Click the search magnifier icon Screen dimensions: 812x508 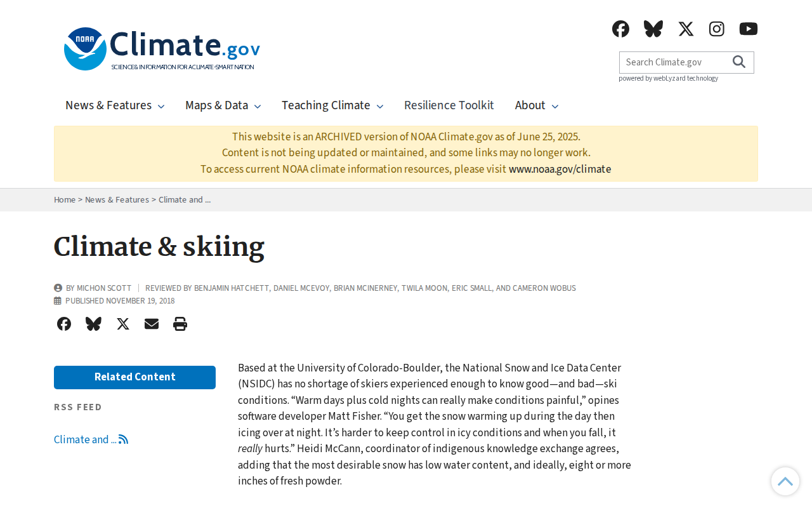pos(739,62)
